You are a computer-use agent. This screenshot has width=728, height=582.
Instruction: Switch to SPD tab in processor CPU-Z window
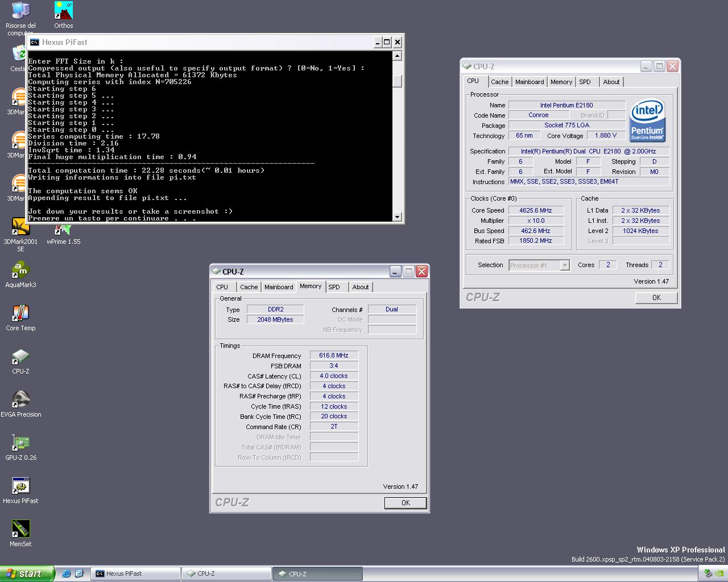click(x=585, y=82)
